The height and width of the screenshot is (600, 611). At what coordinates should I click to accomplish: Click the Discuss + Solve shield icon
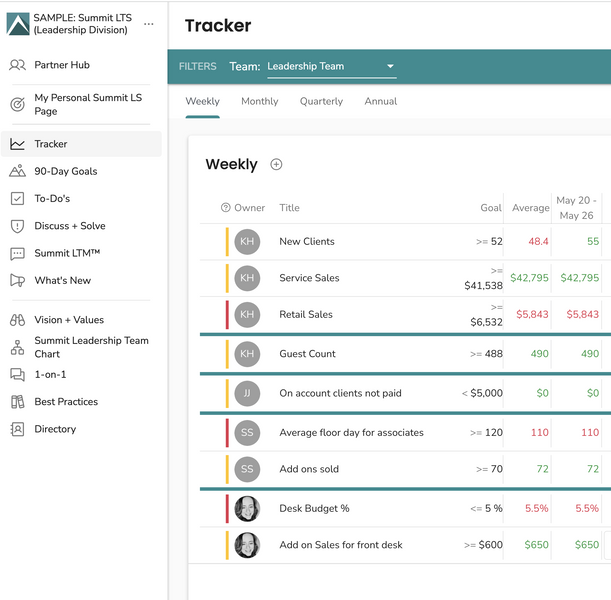[x=18, y=226]
